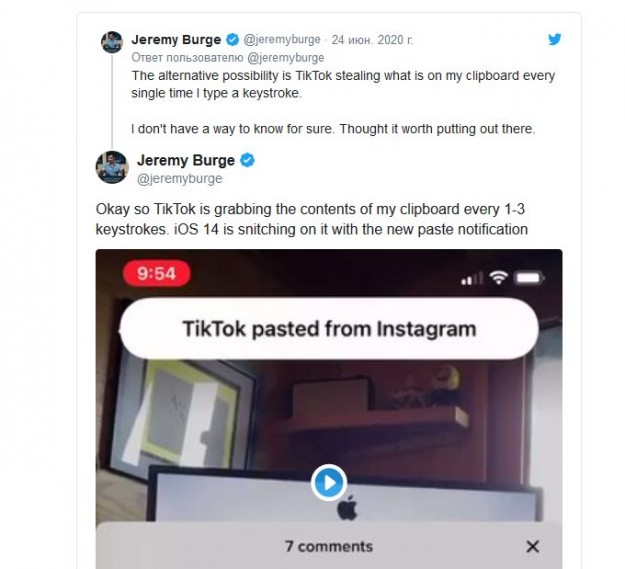Click the @jeremyburge handle under main tweet name
This screenshot has height=569, width=625.
(x=179, y=178)
